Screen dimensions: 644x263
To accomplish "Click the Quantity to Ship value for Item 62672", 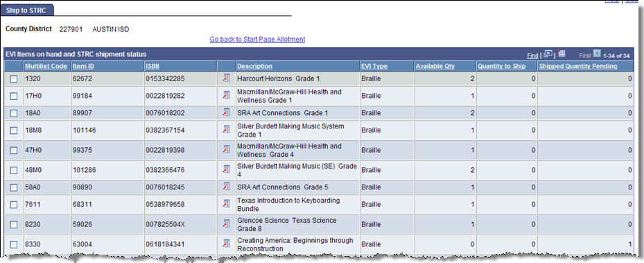I will 534,78.
